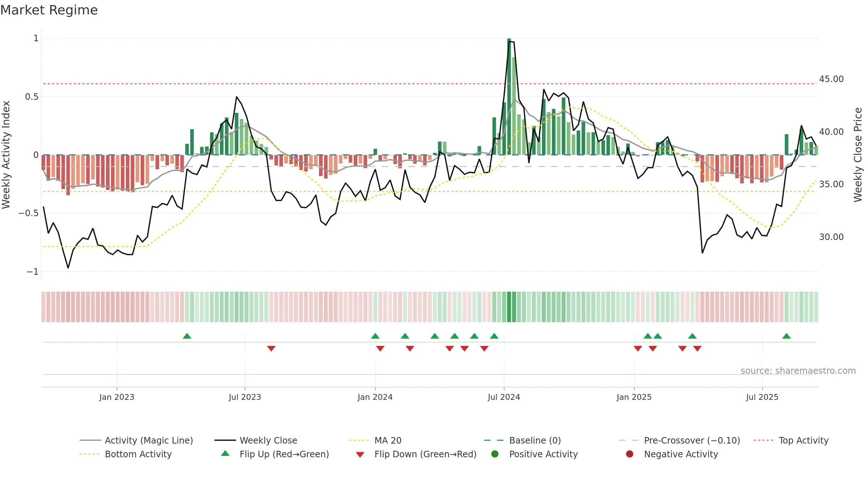Click the flip-up marker at Jan 2024
868x488 pixels.
375,336
